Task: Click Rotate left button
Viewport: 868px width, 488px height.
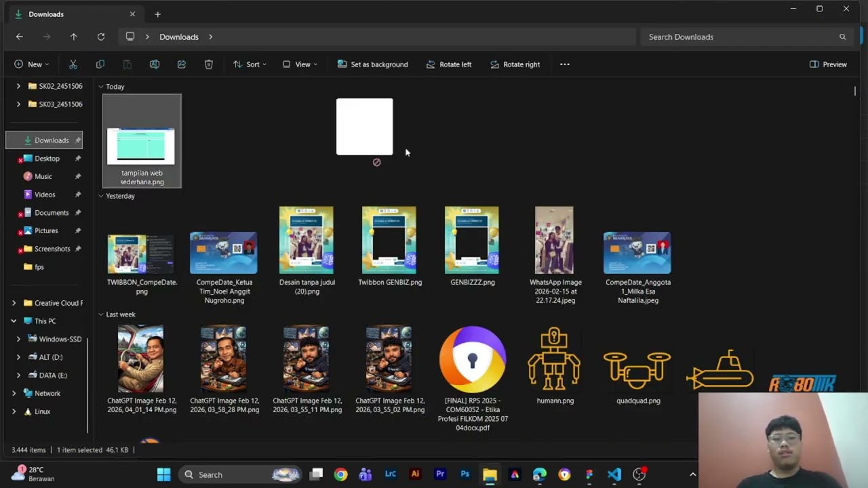Action: pyautogui.click(x=449, y=64)
